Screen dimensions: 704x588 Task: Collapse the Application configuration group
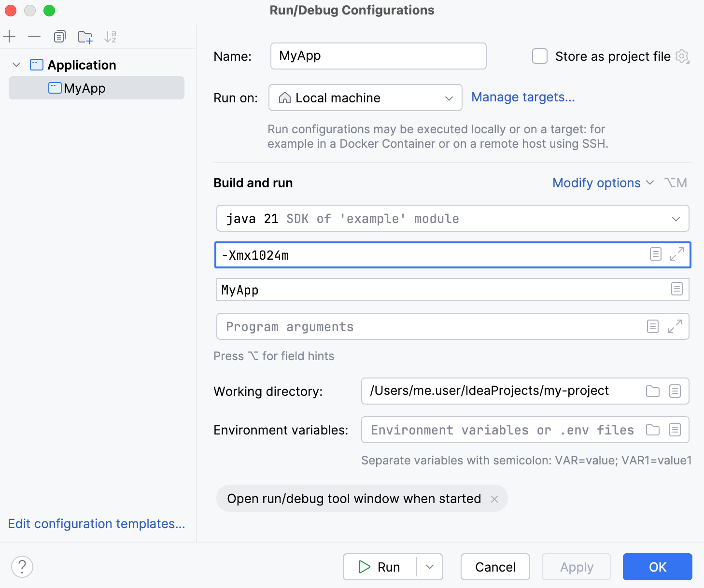click(16, 65)
